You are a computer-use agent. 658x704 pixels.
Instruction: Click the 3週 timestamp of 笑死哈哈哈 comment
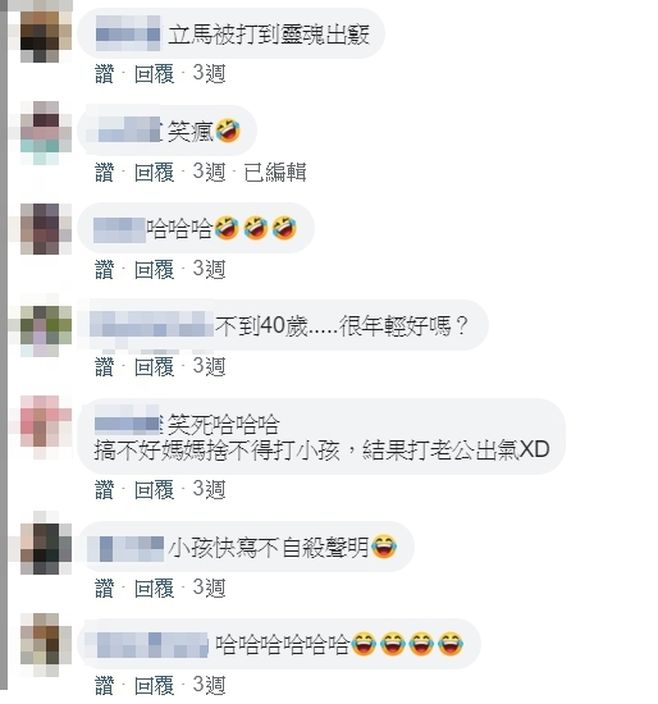[x=209, y=489]
